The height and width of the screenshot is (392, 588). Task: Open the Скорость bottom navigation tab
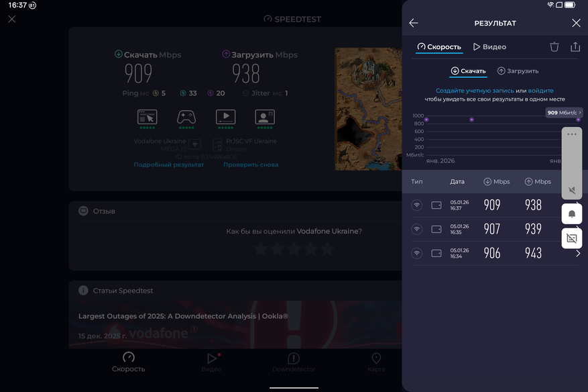coord(129,362)
